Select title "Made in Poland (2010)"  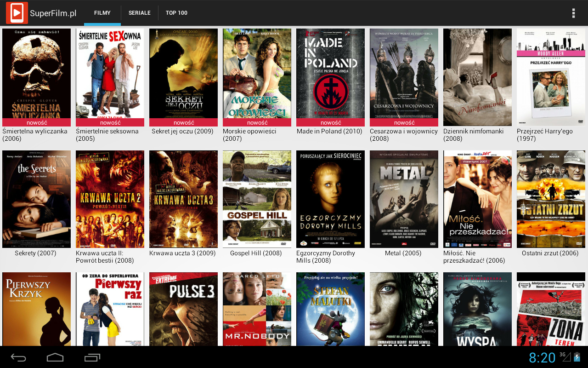(x=330, y=131)
